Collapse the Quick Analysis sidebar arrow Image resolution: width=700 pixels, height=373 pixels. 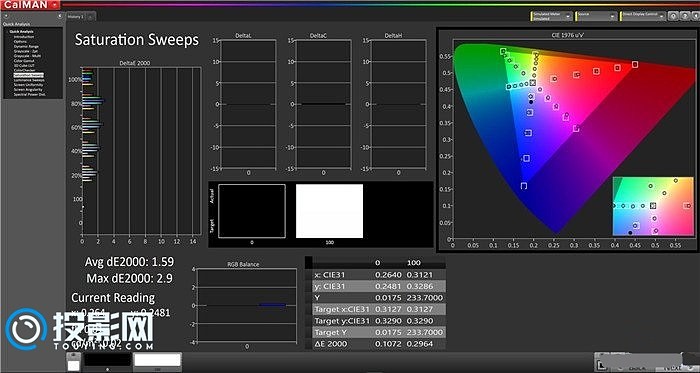pos(59,16)
